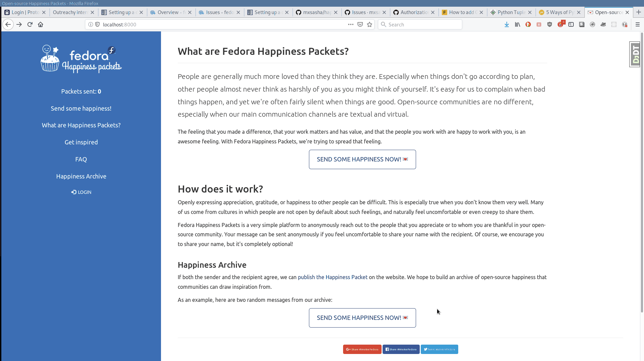Open the extension with the 4 badge
The width and height of the screenshot is (644, 361).
pos(561,24)
